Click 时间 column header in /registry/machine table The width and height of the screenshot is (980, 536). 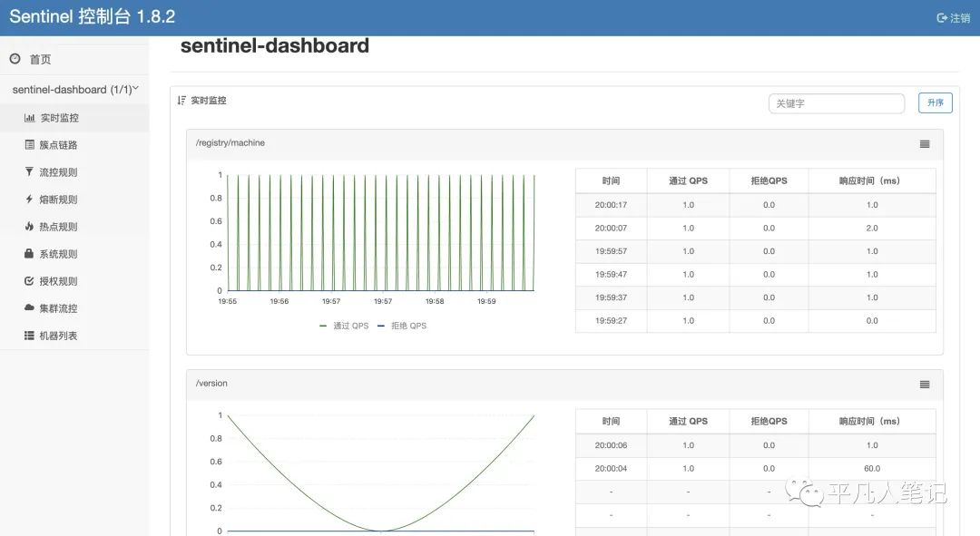click(611, 180)
